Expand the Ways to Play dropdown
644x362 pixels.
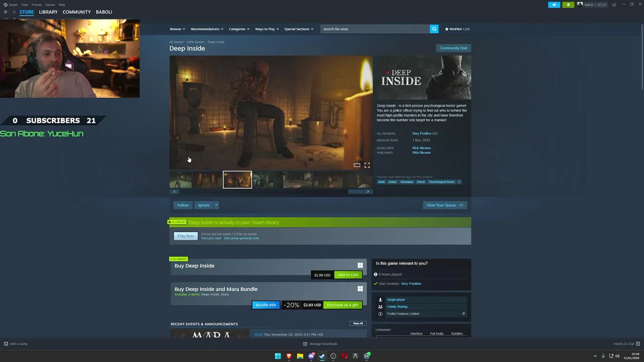pyautogui.click(x=267, y=29)
